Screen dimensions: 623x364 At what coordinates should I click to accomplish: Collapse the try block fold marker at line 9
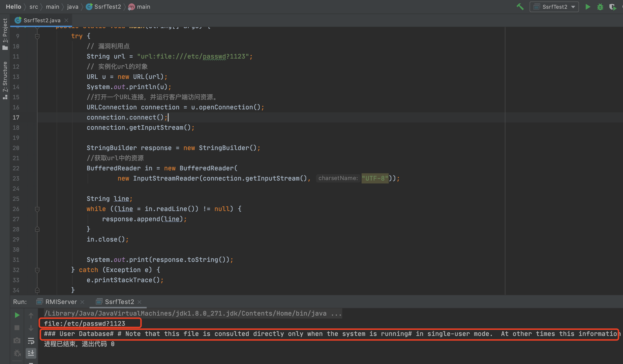point(37,36)
